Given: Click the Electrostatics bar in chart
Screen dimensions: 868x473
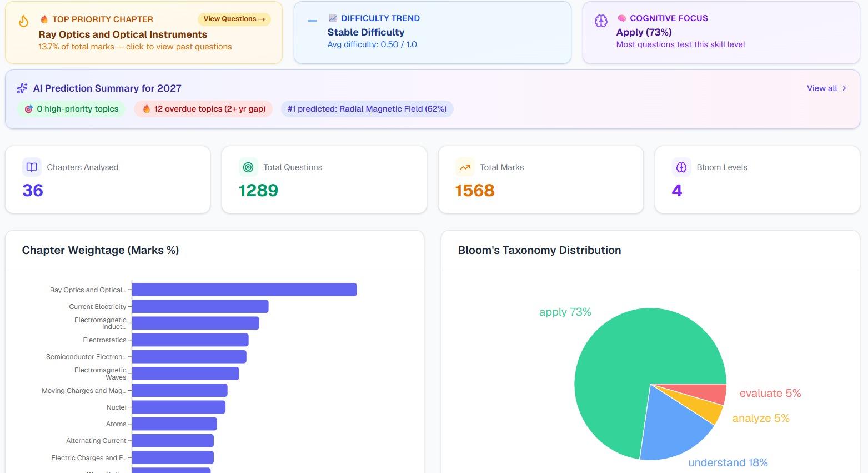Looking at the screenshot, I should point(190,340).
